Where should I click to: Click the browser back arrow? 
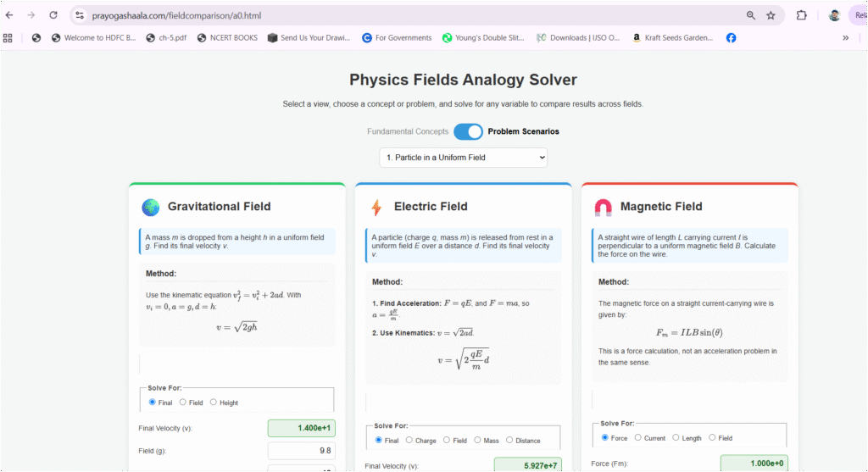(9, 15)
